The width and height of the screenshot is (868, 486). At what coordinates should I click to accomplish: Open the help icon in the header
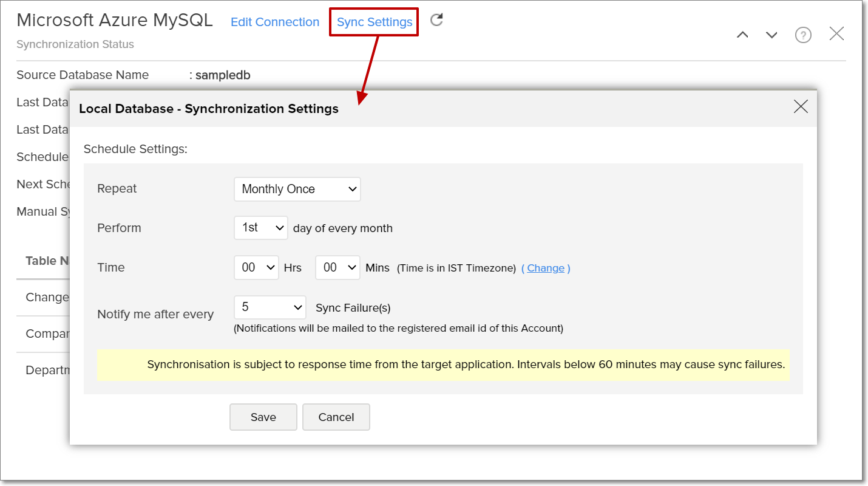pyautogui.click(x=803, y=35)
